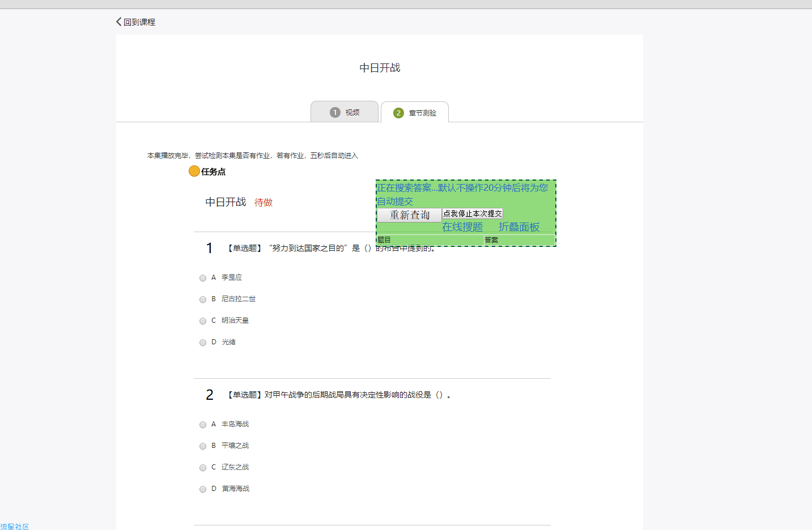Click the orange 任务点 circle icon
This screenshot has width=812, height=530.
click(194, 171)
